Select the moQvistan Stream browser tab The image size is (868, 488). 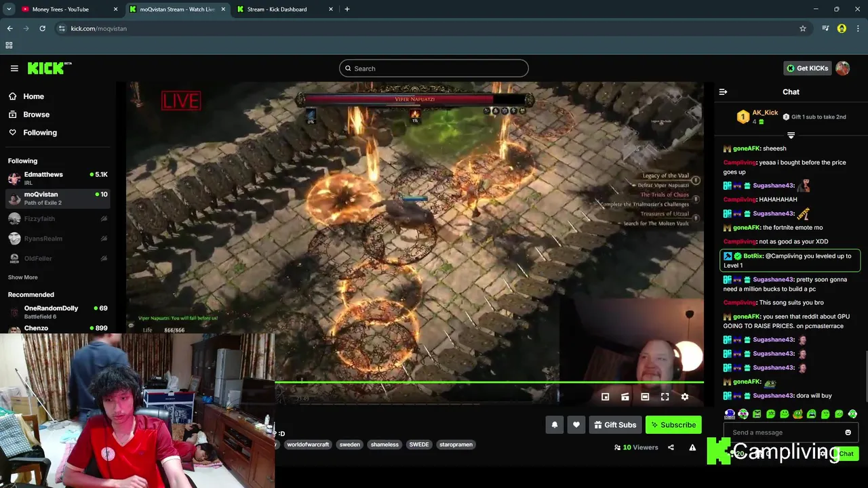point(176,9)
